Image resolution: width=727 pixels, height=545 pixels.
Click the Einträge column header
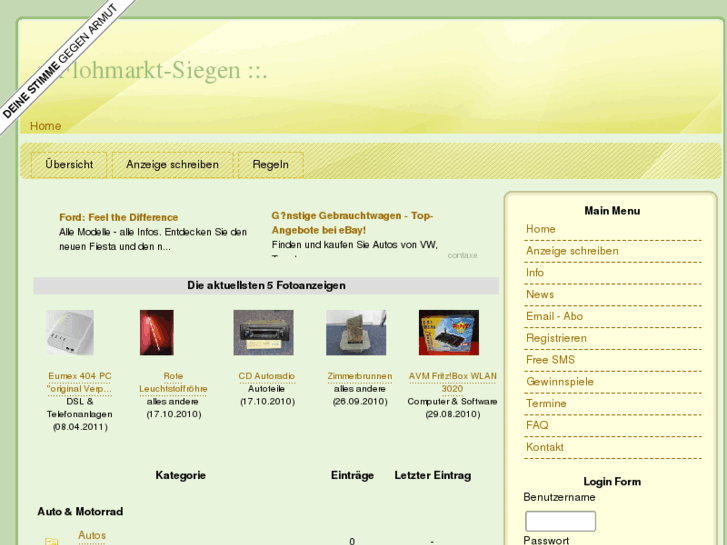click(352, 475)
